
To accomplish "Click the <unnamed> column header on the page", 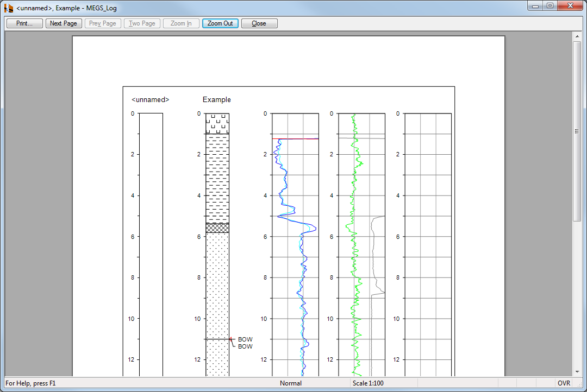I will pyautogui.click(x=151, y=100).
